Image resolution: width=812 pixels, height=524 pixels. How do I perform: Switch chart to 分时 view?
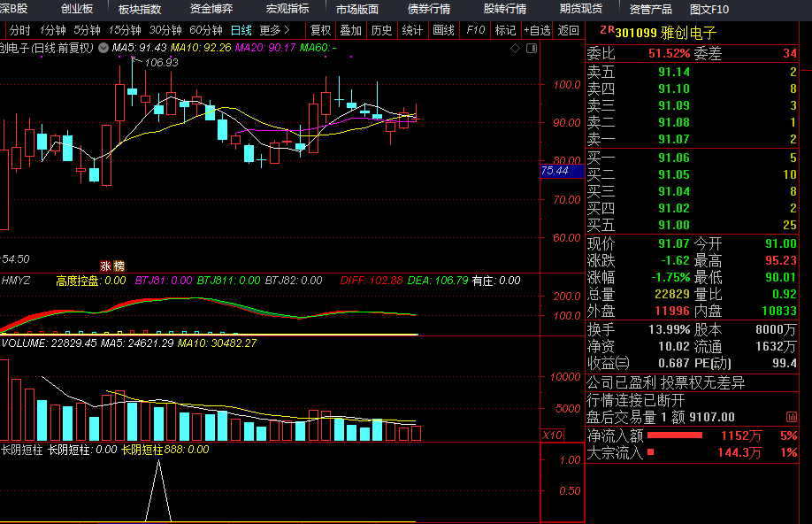19,31
